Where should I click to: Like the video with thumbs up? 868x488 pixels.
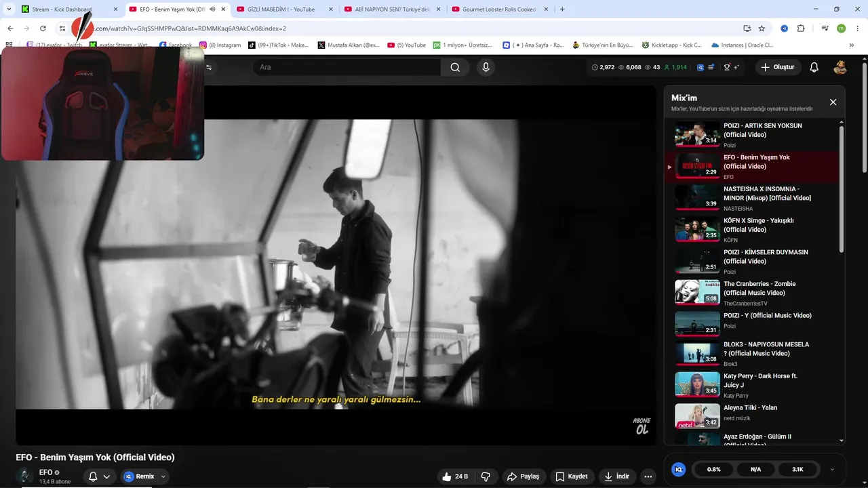[x=455, y=476]
